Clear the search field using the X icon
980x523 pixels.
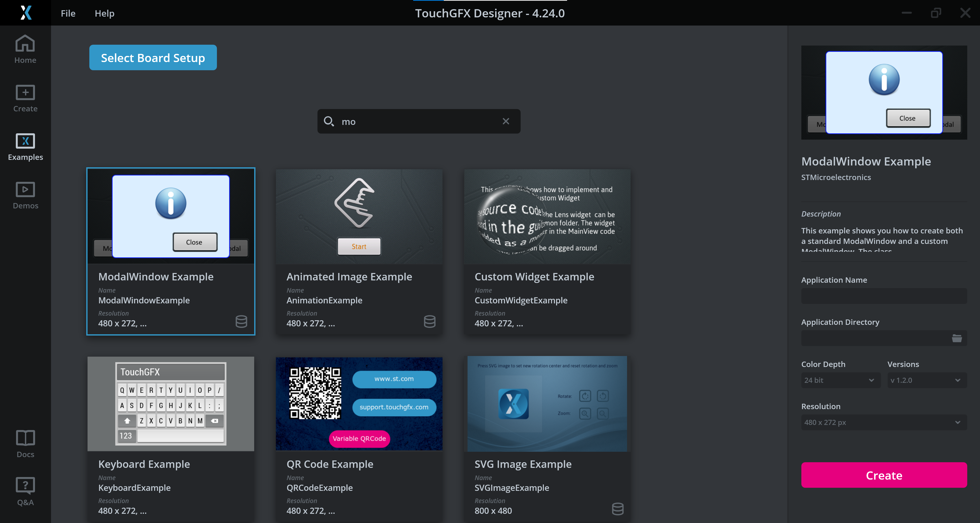506,121
